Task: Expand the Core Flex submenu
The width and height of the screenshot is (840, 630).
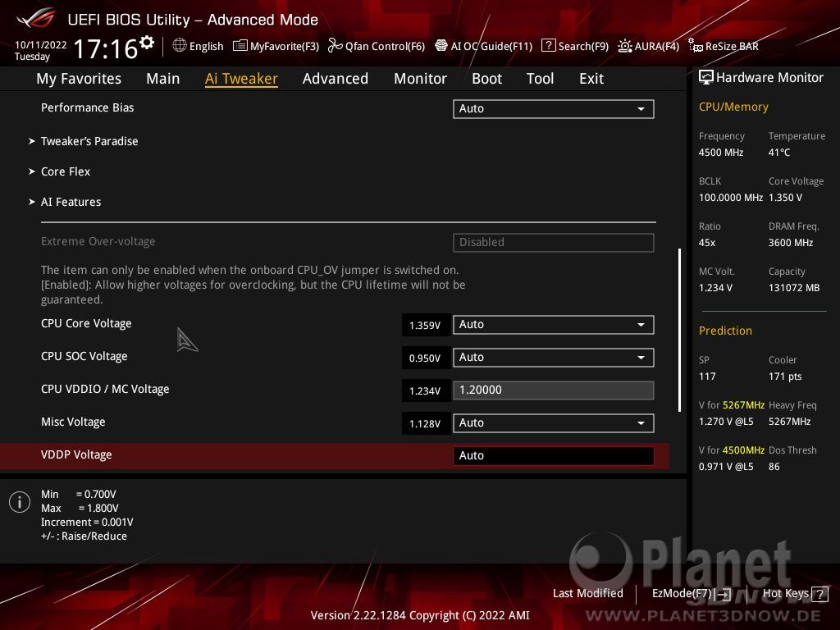Action: tap(66, 171)
